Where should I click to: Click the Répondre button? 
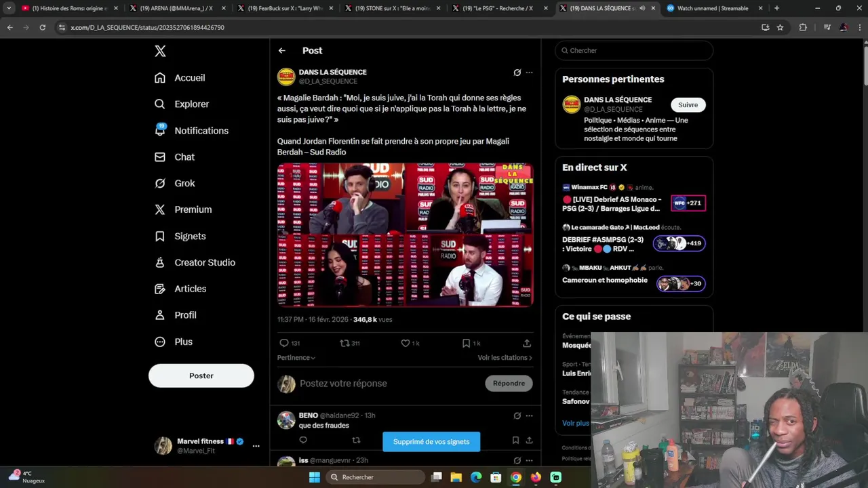tap(509, 384)
